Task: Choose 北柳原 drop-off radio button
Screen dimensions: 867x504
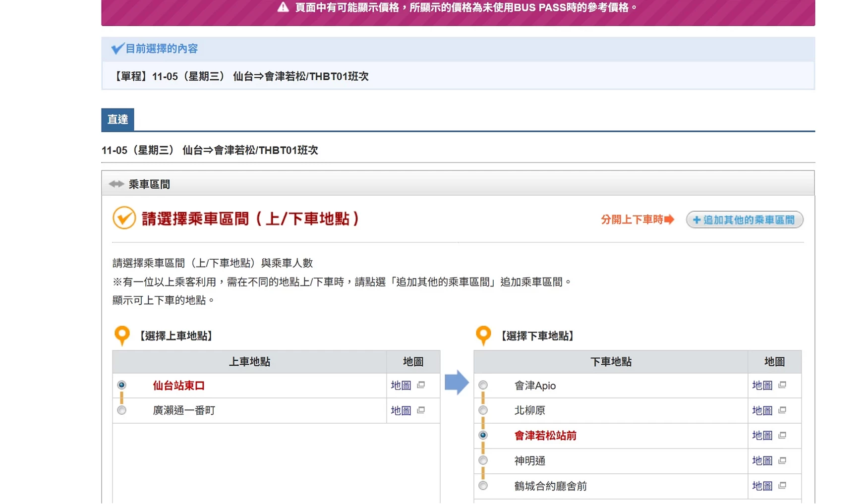Action: 483,410
